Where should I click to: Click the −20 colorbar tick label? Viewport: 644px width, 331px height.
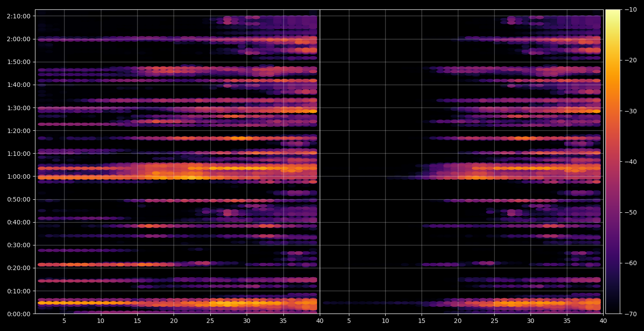[630, 60]
